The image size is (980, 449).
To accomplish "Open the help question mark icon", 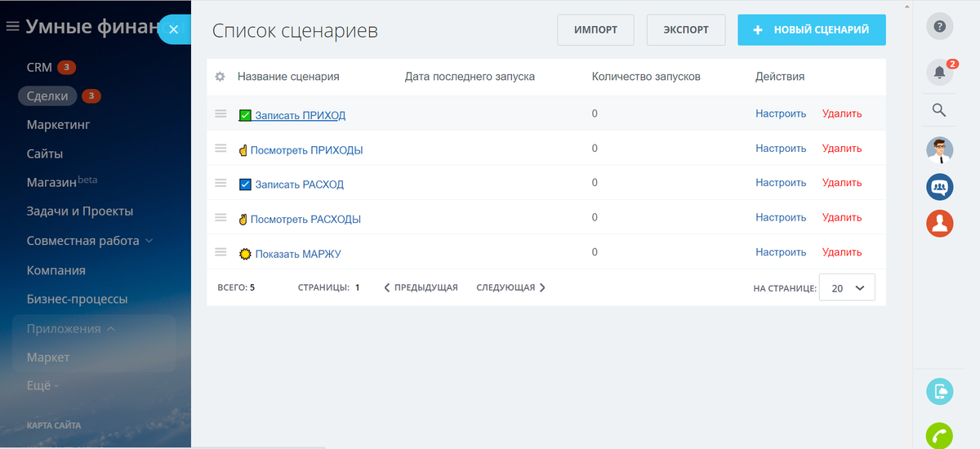I will coord(939,26).
